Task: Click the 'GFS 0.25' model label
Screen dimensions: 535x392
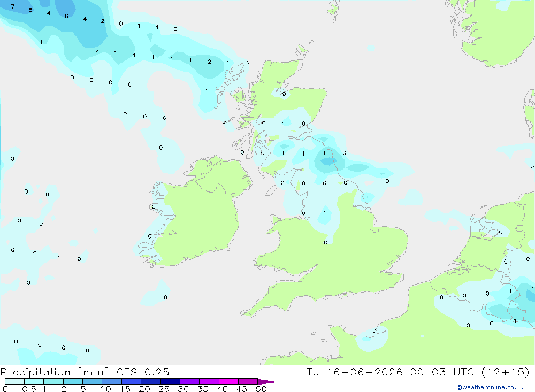Action: 143,372
